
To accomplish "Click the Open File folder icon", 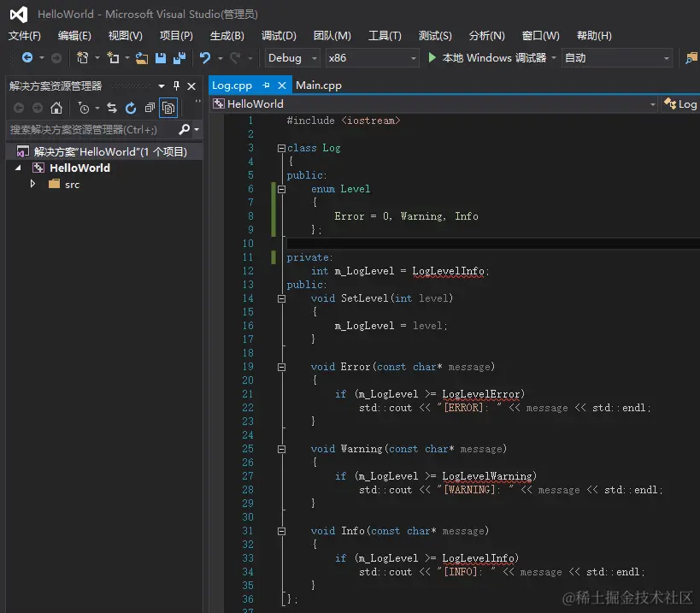I will [x=142, y=58].
